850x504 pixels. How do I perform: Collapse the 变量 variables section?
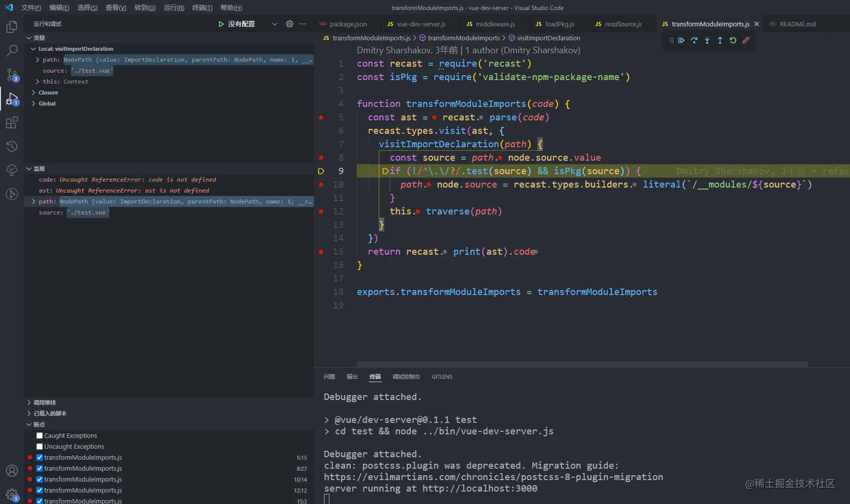click(29, 38)
